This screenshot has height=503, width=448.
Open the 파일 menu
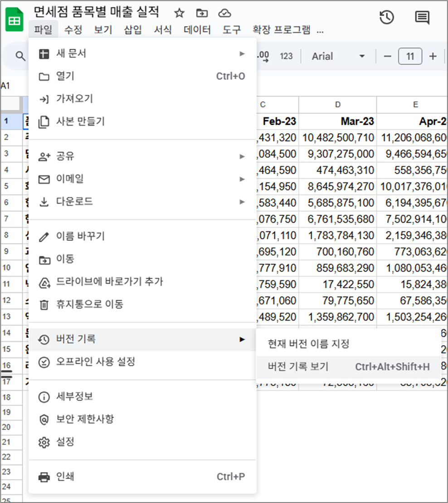tap(43, 29)
